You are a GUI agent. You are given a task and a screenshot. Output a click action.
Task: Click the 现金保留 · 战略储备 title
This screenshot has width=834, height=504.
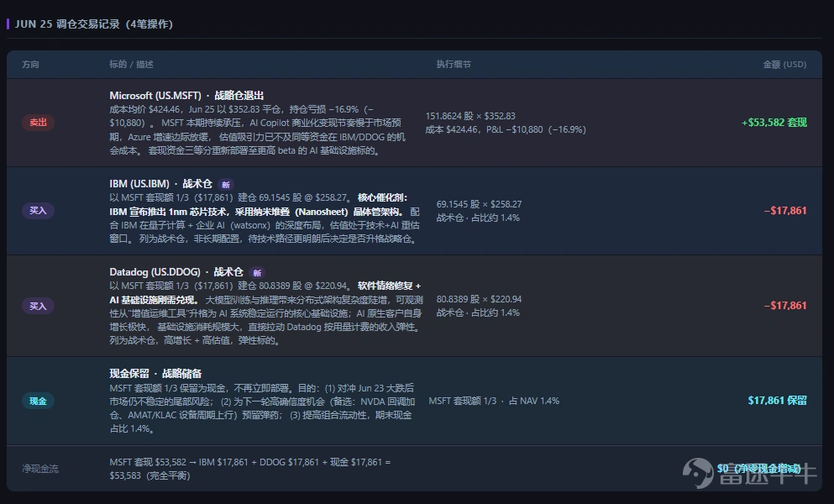point(155,374)
